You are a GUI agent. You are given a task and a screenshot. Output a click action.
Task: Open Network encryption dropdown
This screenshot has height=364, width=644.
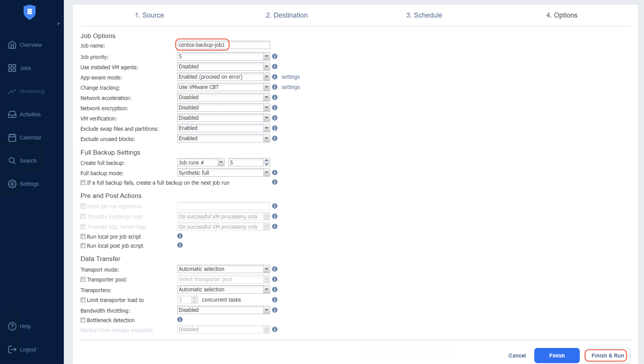click(224, 108)
